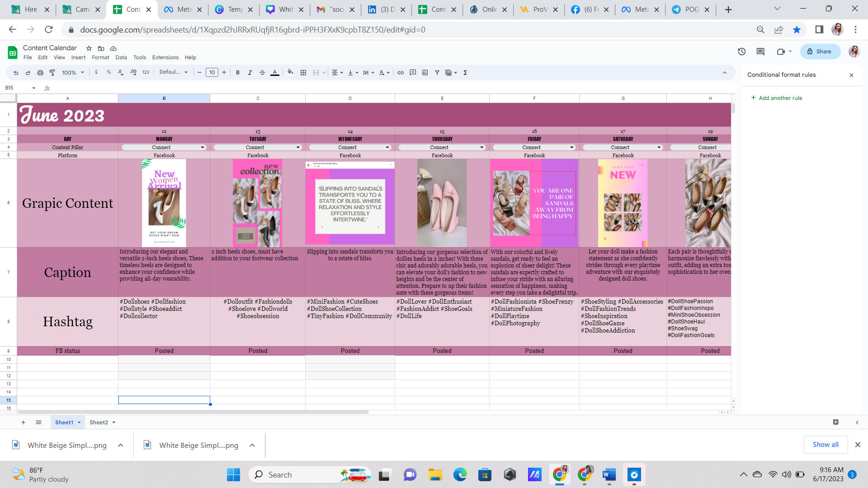Insert link using chain icon
This screenshot has height=488, width=868.
coord(401,73)
